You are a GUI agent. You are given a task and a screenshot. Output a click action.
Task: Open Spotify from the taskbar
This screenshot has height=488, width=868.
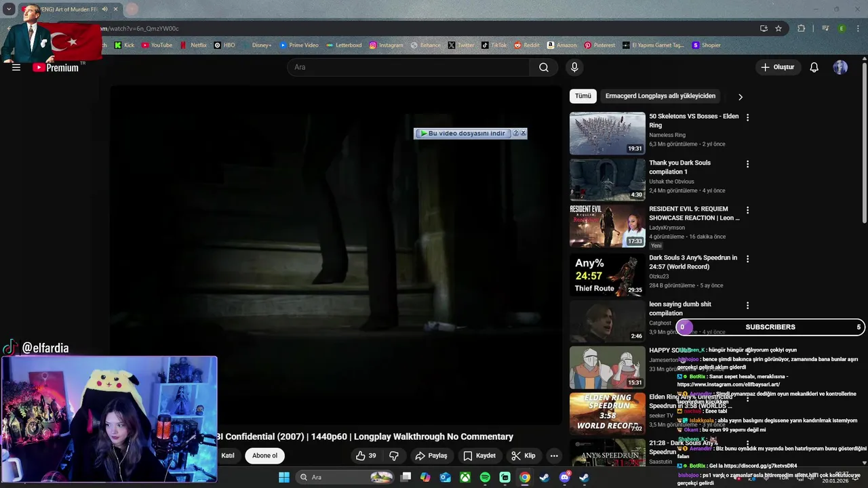point(485,477)
